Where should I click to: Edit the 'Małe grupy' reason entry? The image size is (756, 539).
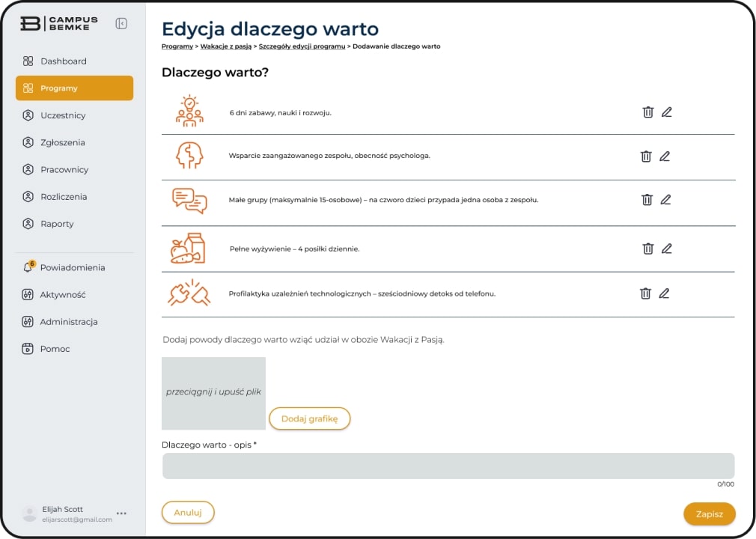665,200
